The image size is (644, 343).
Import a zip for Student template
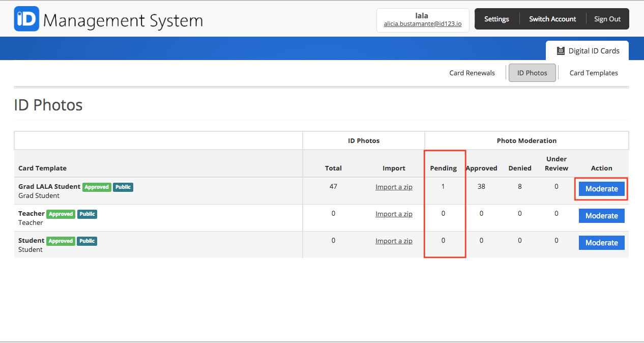tap(394, 241)
